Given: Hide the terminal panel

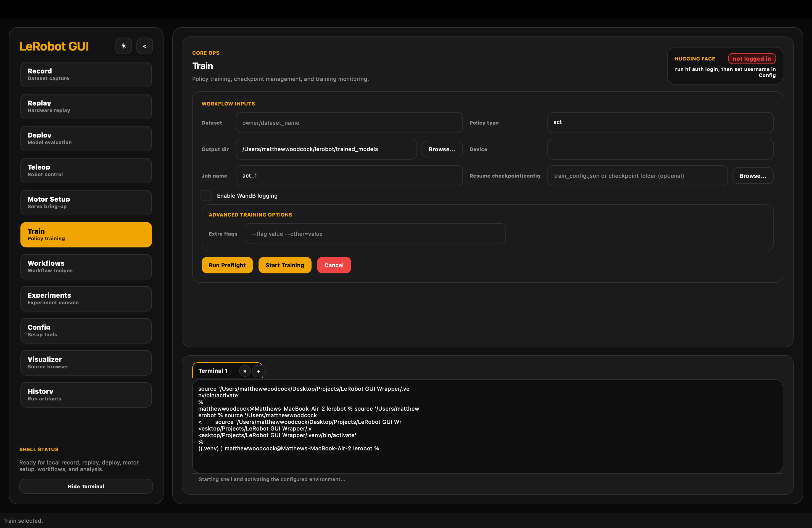Looking at the screenshot, I should [86, 486].
